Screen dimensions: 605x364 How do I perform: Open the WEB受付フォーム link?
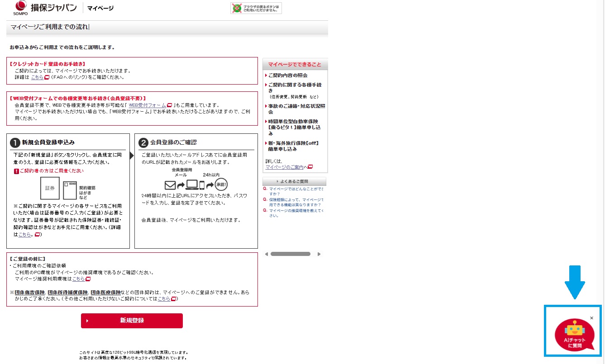pyautogui.click(x=148, y=105)
